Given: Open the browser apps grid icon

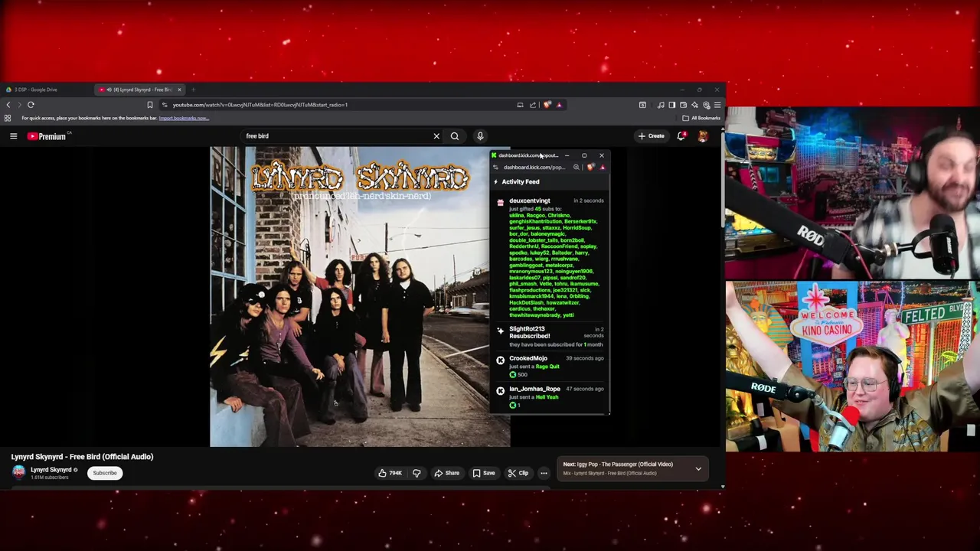Looking at the screenshot, I should [x=8, y=118].
